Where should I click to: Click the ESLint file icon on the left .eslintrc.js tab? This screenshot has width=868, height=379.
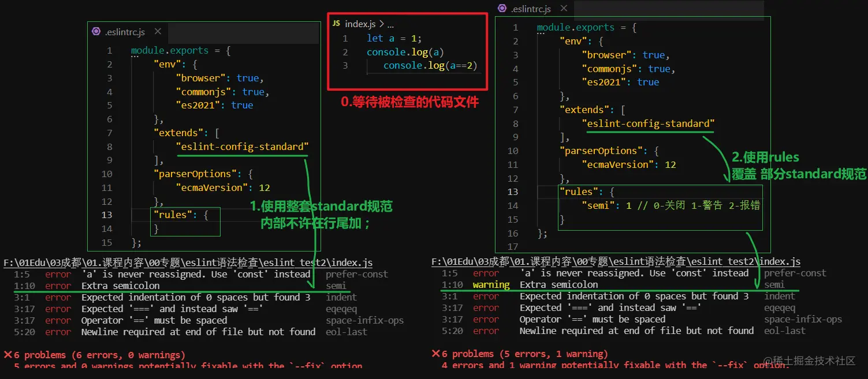coord(96,32)
